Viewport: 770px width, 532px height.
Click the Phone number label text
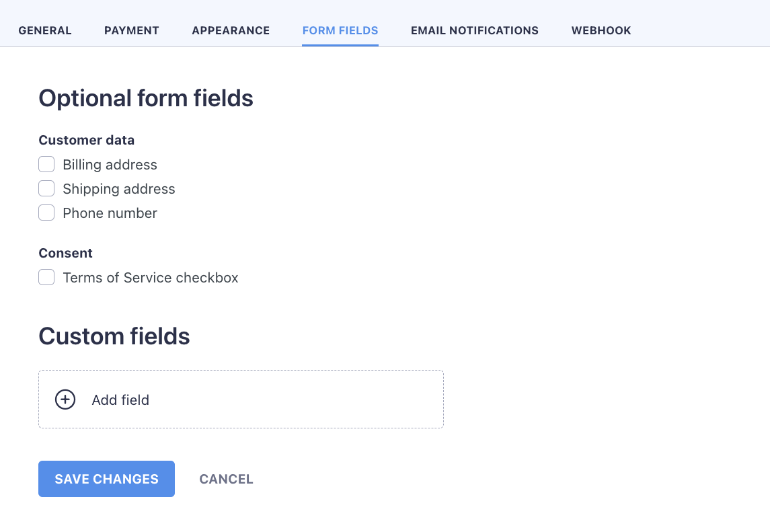[110, 213]
